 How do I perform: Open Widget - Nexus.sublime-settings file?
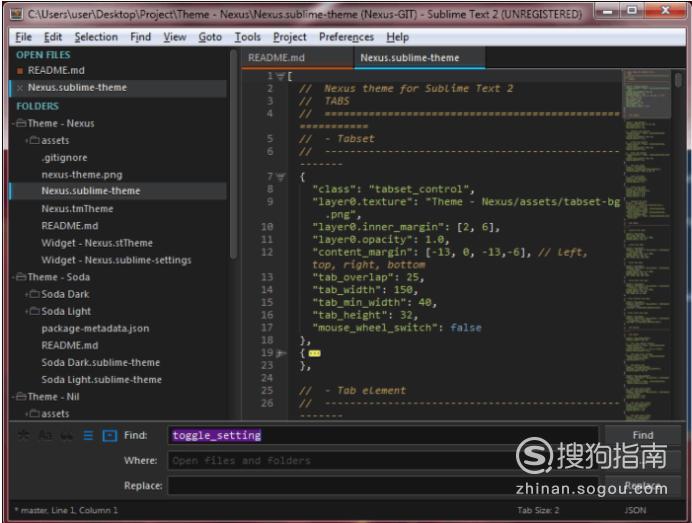pyautogui.click(x=117, y=260)
